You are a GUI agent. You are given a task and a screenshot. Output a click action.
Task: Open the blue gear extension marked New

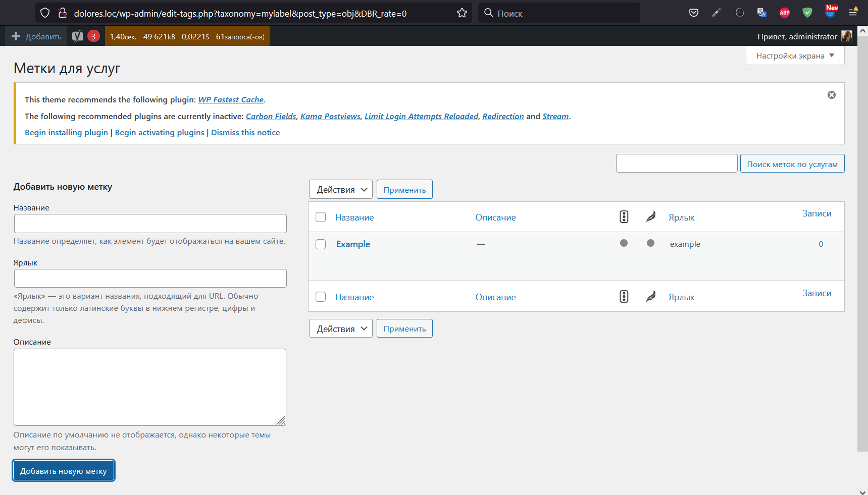(831, 12)
